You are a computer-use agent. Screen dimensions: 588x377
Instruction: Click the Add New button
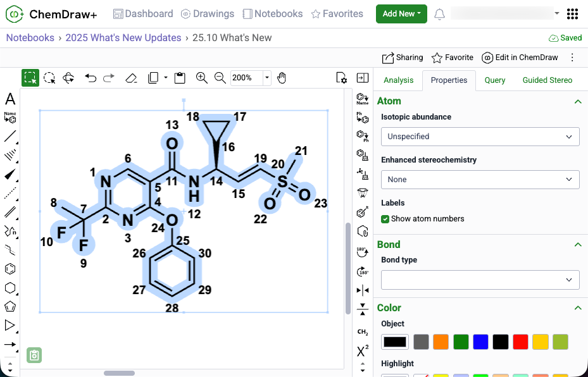tap(401, 14)
